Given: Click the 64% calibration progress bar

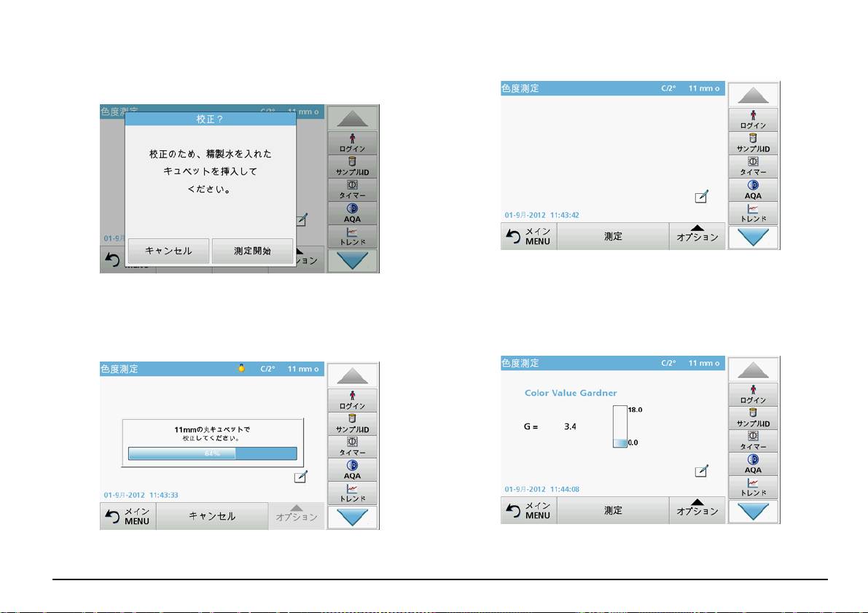Looking at the screenshot, I should pyautogui.click(x=212, y=453).
